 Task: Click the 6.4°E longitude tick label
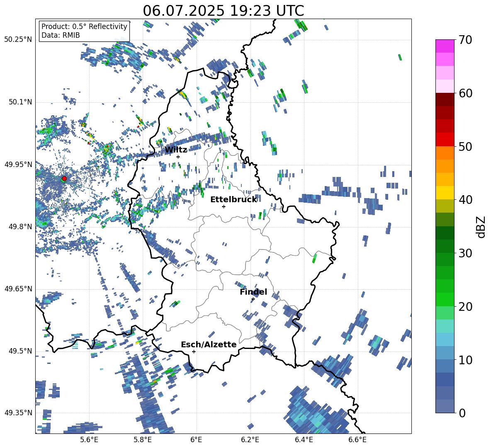point(304,440)
